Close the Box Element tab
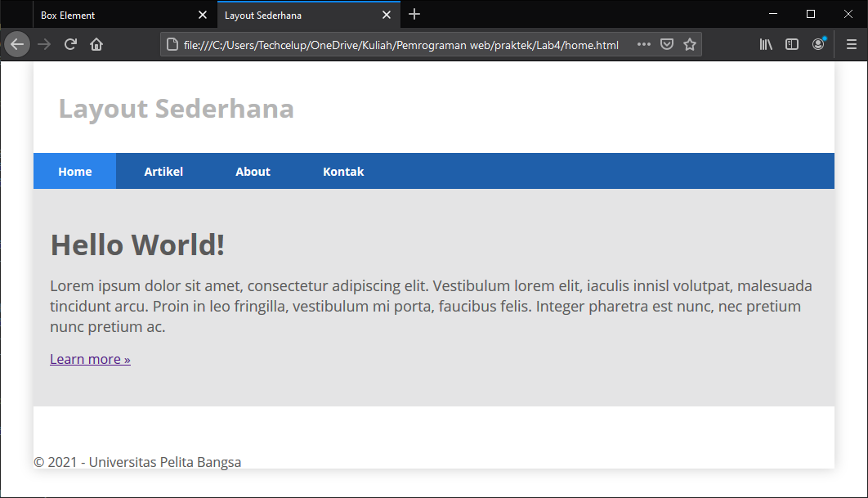Image resolution: width=868 pixels, height=498 pixels. pyautogui.click(x=202, y=14)
